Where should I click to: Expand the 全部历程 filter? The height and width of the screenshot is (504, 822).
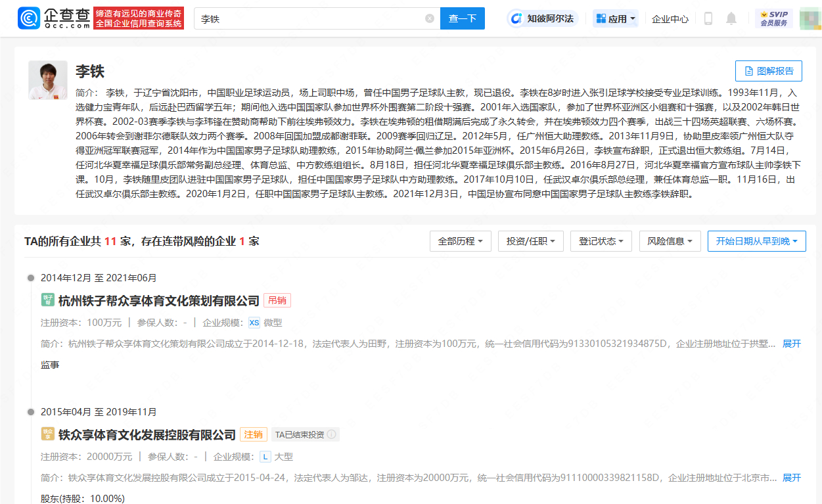pyautogui.click(x=461, y=241)
